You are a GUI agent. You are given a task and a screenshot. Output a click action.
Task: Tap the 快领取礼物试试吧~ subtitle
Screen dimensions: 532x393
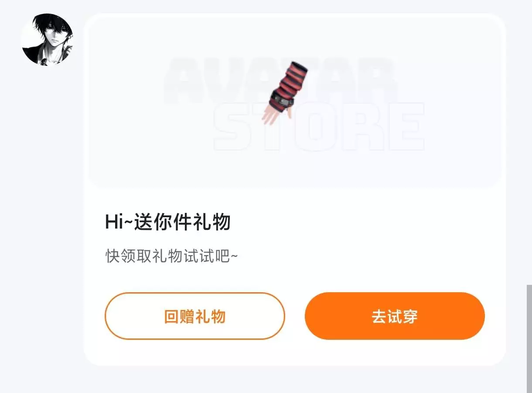tap(172, 256)
